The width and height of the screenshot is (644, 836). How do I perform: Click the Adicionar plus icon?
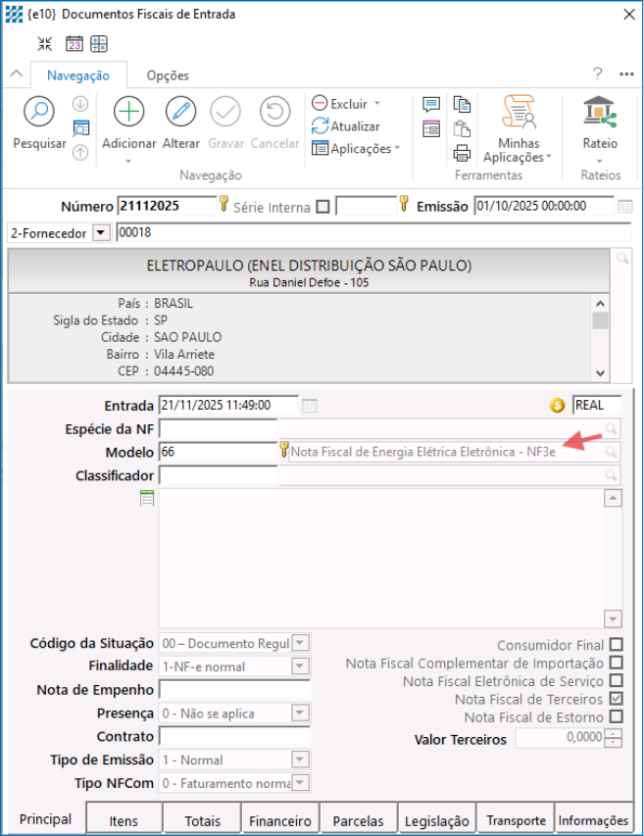pos(129,112)
